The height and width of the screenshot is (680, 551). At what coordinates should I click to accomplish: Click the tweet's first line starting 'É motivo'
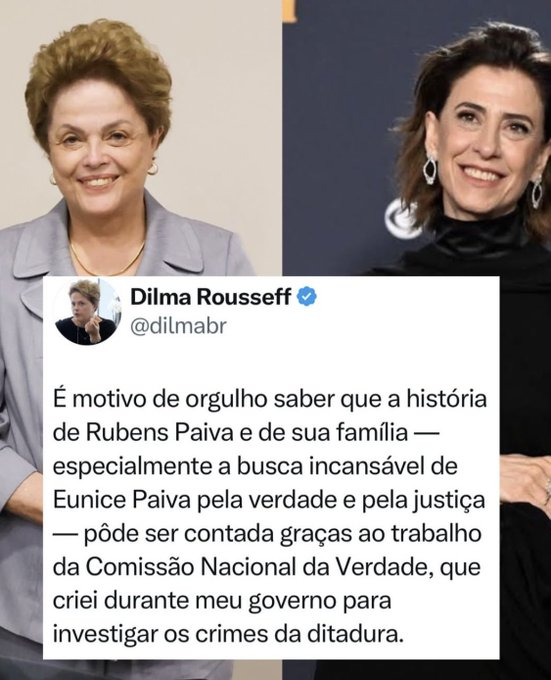pyautogui.click(x=270, y=400)
